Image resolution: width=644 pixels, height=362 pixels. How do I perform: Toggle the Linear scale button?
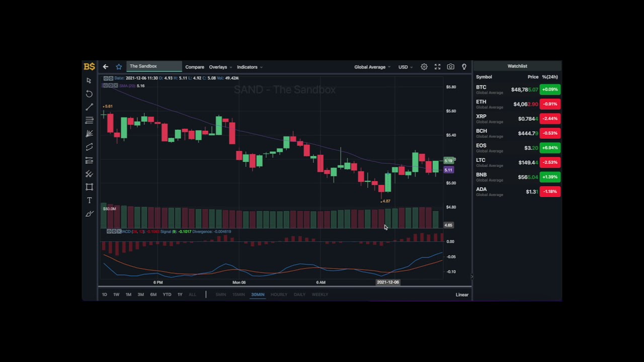462,295
